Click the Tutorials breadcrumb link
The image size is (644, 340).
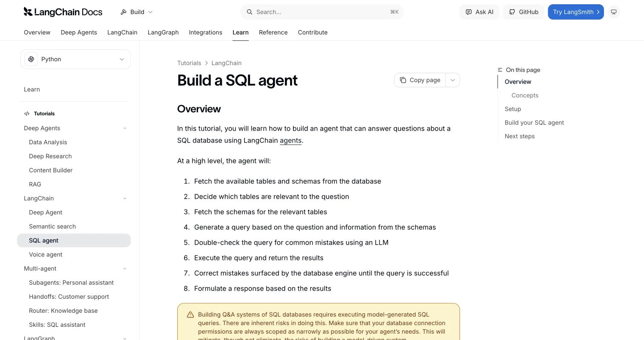[189, 63]
